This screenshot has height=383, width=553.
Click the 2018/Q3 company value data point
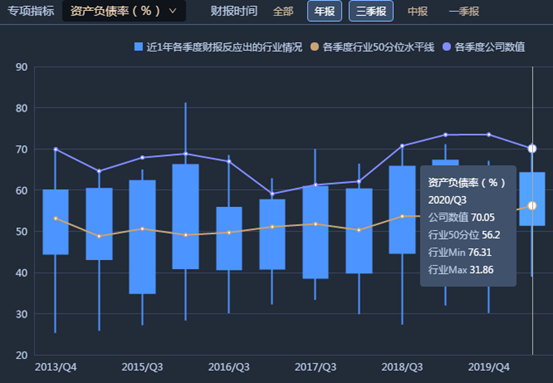pos(402,146)
